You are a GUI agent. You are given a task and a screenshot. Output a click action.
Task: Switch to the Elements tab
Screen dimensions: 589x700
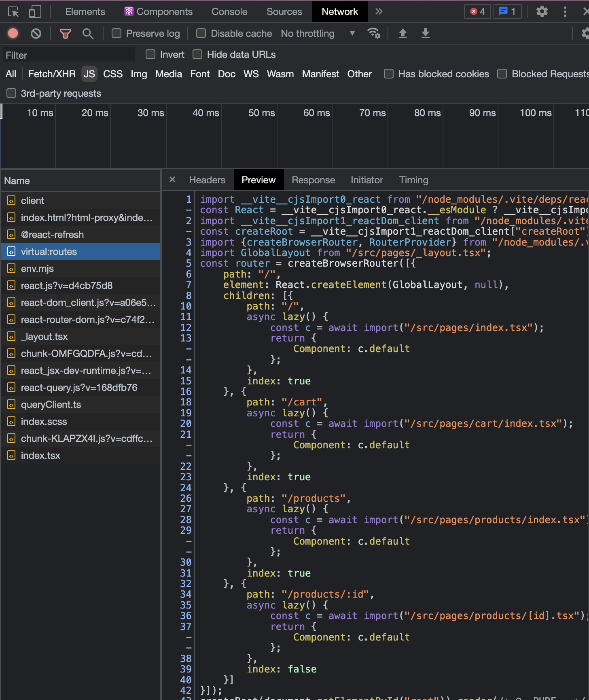(85, 12)
